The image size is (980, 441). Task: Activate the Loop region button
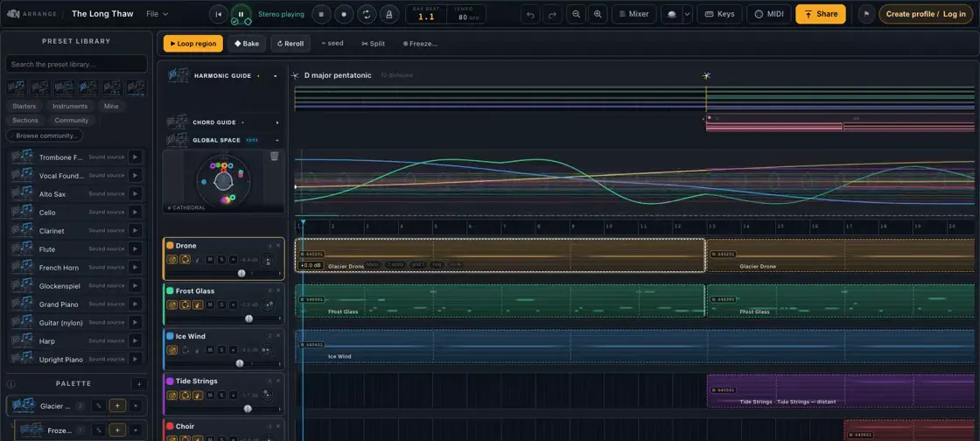pyautogui.click(x=193, y=44)
